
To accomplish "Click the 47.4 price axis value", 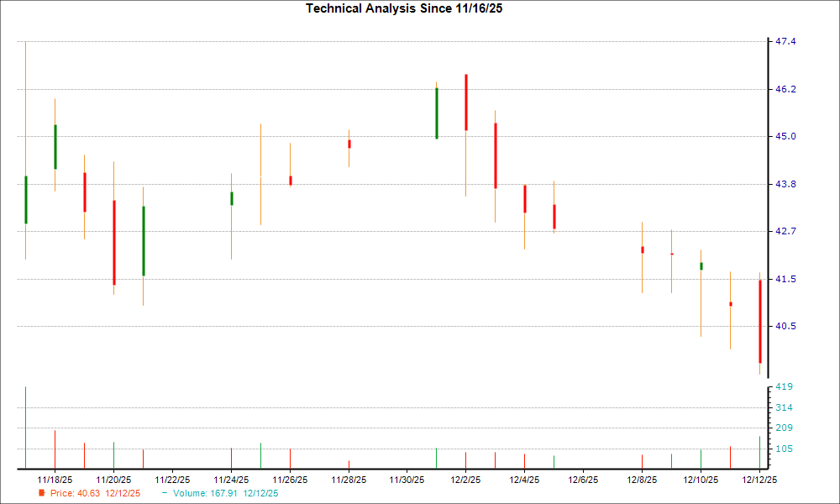I will 786,39.
